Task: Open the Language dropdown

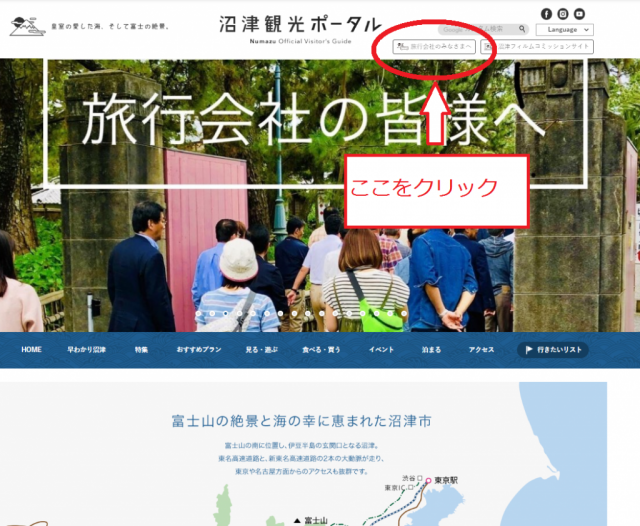Action: [564, 30]
